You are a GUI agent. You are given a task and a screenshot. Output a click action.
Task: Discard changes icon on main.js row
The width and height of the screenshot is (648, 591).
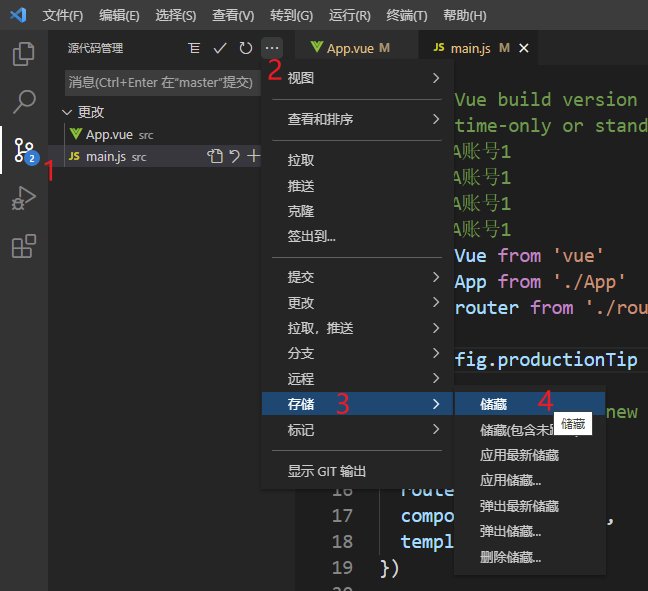coord(234,156)
